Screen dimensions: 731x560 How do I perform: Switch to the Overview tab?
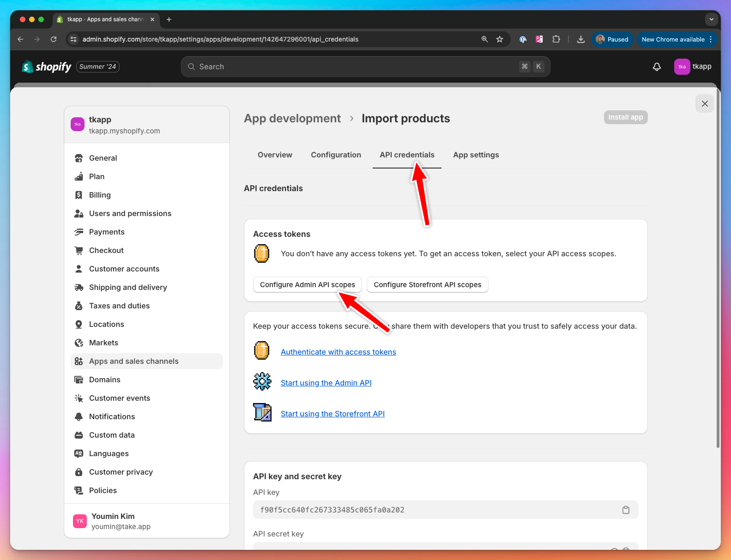click(275, 155)
